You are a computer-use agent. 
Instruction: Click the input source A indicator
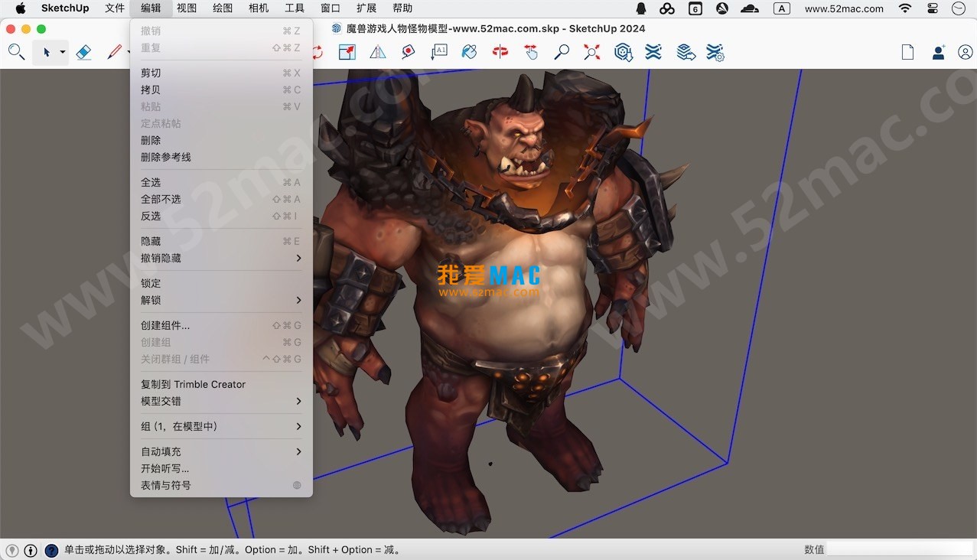click(782, 8)
